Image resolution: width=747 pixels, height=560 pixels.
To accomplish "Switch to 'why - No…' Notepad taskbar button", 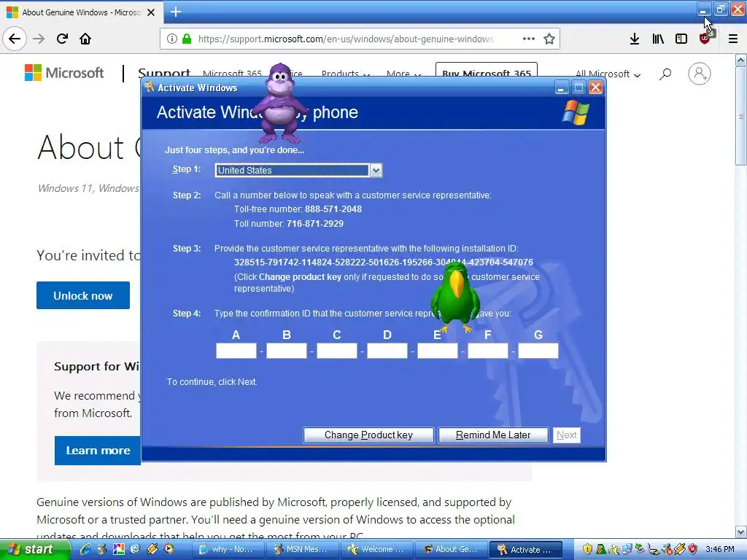I will click(x=229, y=550).
